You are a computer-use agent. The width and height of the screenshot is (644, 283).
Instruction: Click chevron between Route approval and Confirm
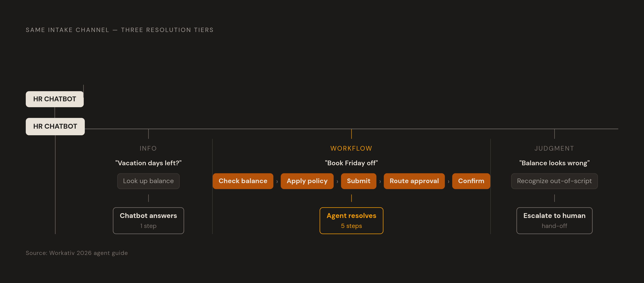pyautogui.click(x=448, y=182)
